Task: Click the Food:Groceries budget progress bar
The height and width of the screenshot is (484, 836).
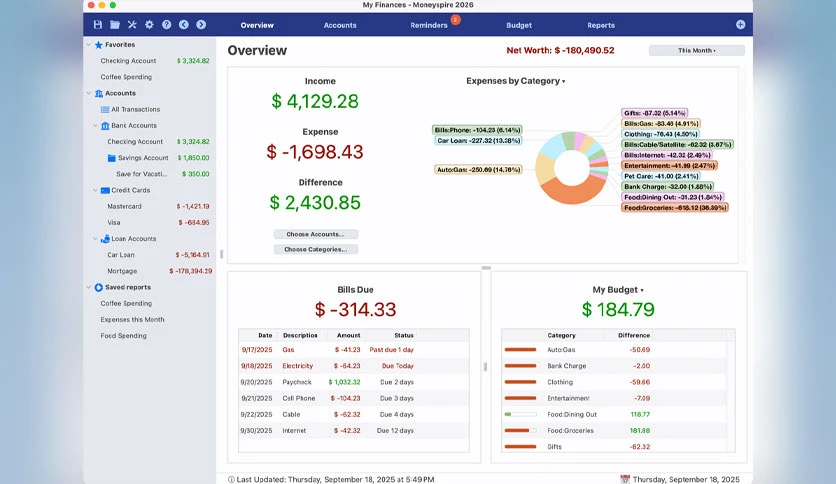Action: tap(520, 431)
